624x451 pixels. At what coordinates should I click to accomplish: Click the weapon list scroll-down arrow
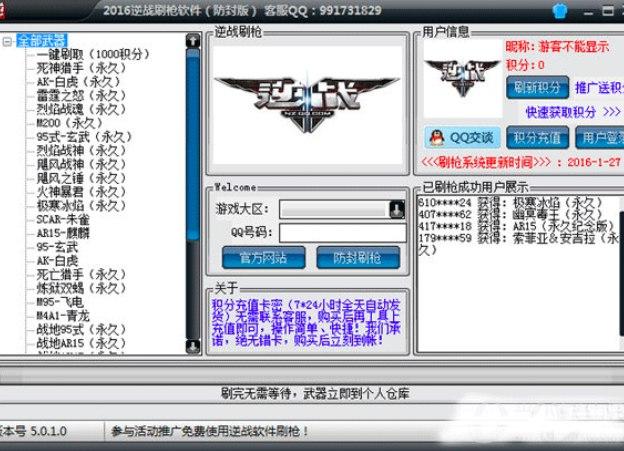pos(193,346)
